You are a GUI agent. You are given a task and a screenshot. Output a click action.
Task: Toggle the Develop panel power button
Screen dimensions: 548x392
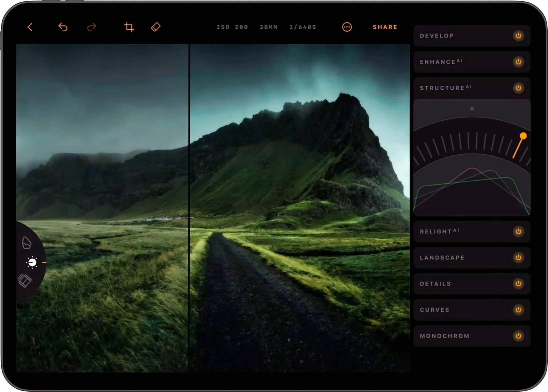coord(518,36)
